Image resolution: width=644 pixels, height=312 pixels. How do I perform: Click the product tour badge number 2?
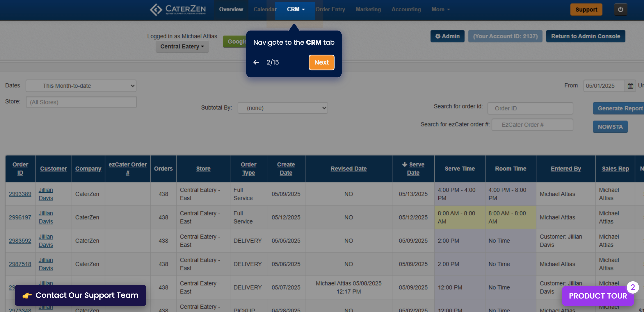(632, 287)
